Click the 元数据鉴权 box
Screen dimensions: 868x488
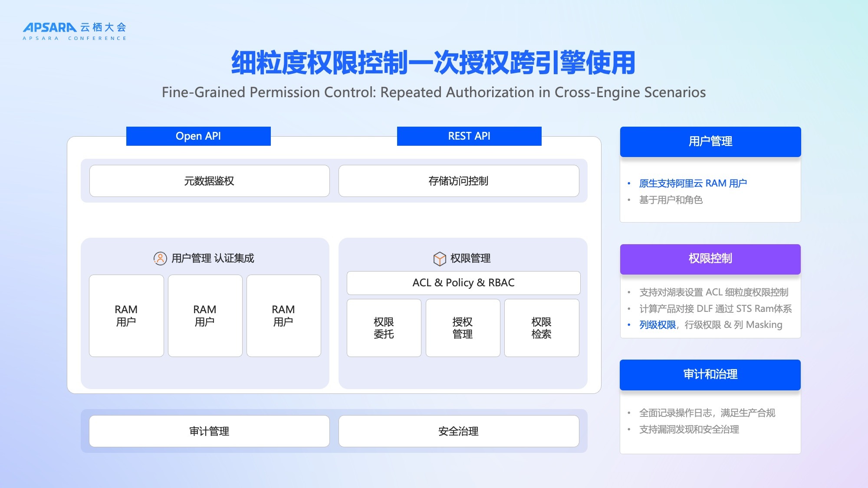[209, 181]
